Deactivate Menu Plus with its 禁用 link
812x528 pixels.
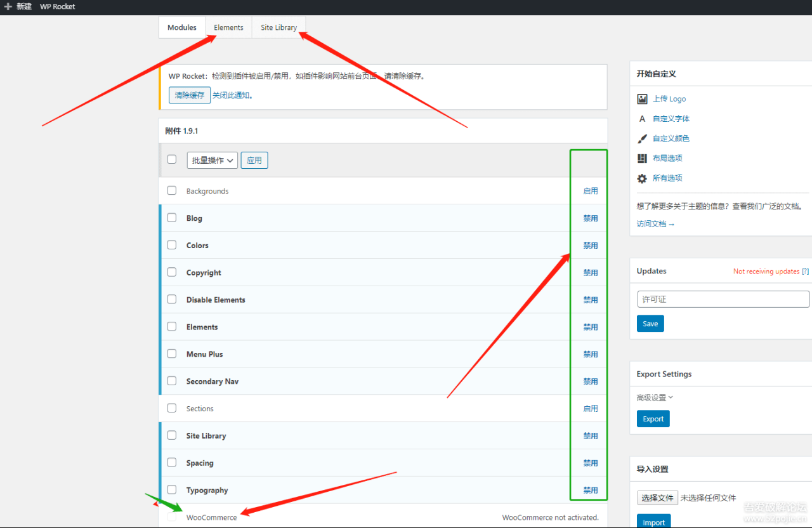click(591, 354)
